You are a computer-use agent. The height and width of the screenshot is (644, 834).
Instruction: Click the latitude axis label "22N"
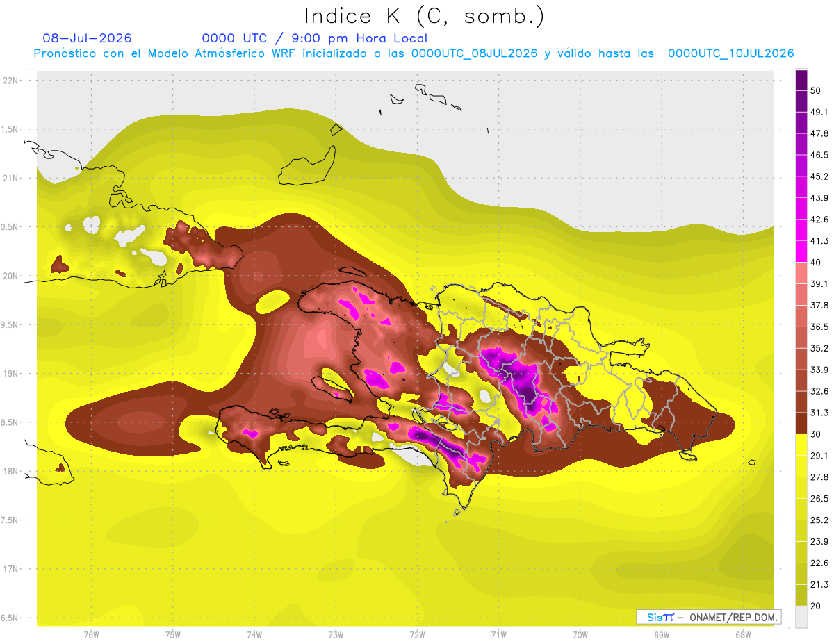click(x=12, y=81)
